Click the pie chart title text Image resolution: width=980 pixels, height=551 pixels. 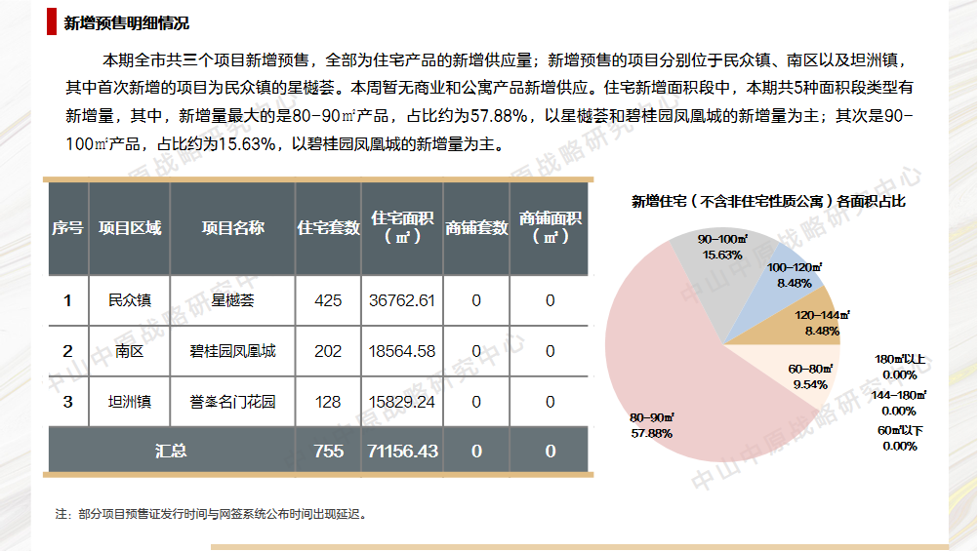point(768,202)
